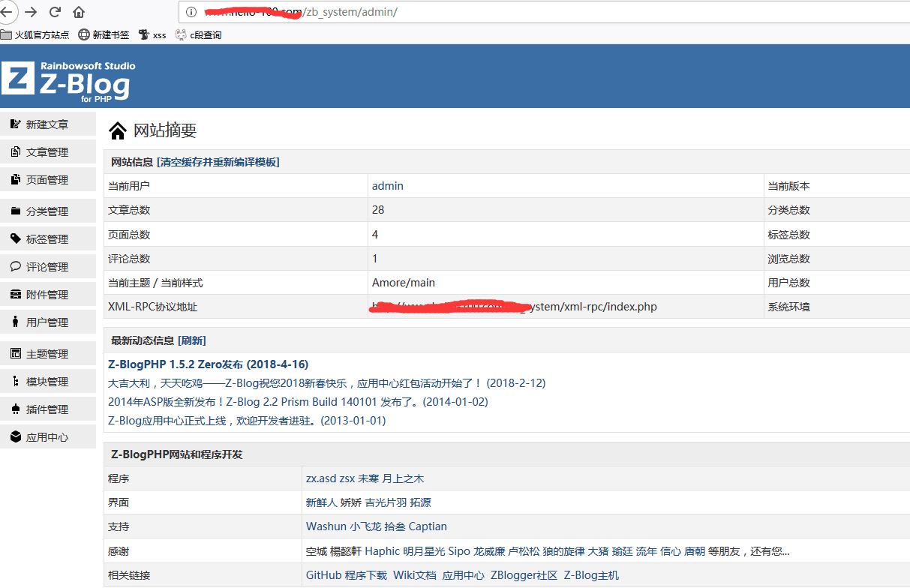Show site info icon in address bar
This screenshot has width=910, height=588.
click(x=191, y=12)
